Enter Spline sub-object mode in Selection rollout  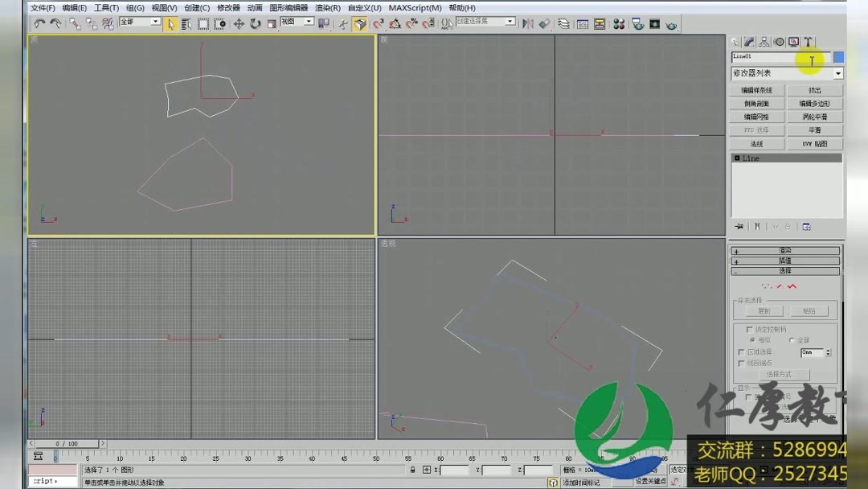pyautogui.click(x=792, y=287)
